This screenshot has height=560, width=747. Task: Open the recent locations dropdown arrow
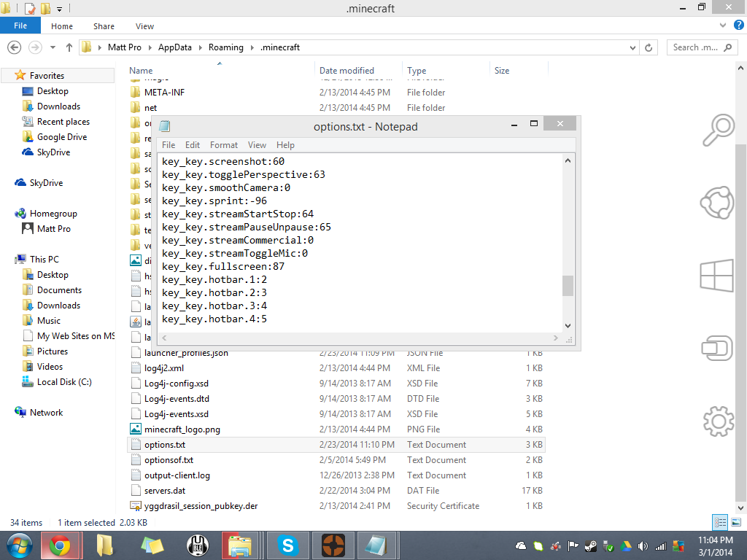click(x=53, y=47)
